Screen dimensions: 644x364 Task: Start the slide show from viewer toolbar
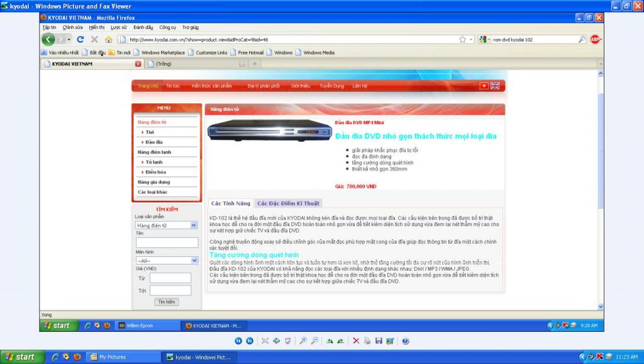(x=288, y=341)
